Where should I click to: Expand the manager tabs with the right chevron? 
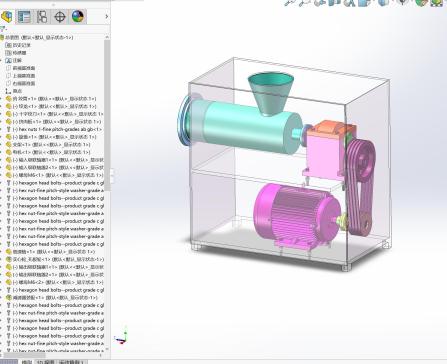coord(106,16)
